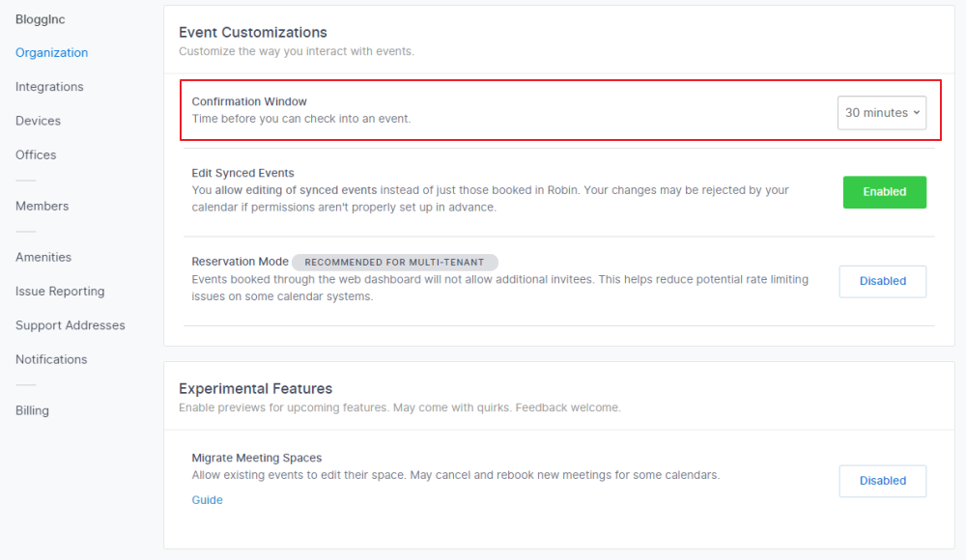Open Notifications settings in sidebar
The height and width of the screenshot is (560, 966).
tap(51, 359)
